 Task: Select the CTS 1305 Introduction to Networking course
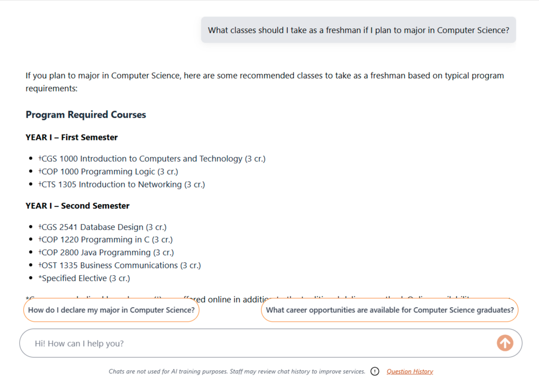[121, 184]
